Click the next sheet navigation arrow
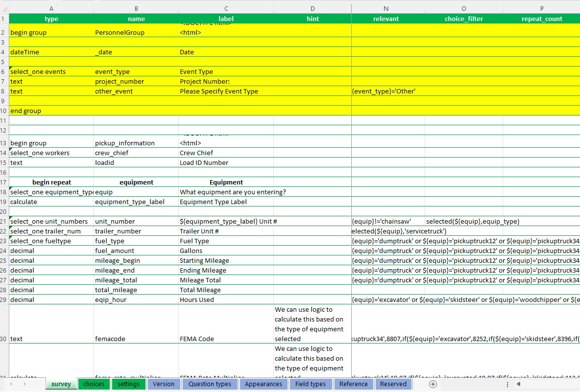 click(x=25, y=384)
